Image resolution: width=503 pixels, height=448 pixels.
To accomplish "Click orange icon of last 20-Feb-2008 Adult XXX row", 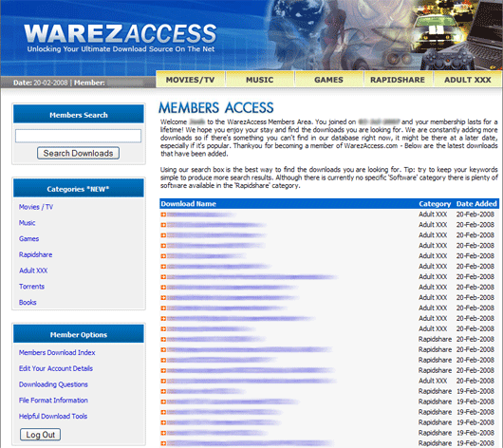I will (163, 381).
